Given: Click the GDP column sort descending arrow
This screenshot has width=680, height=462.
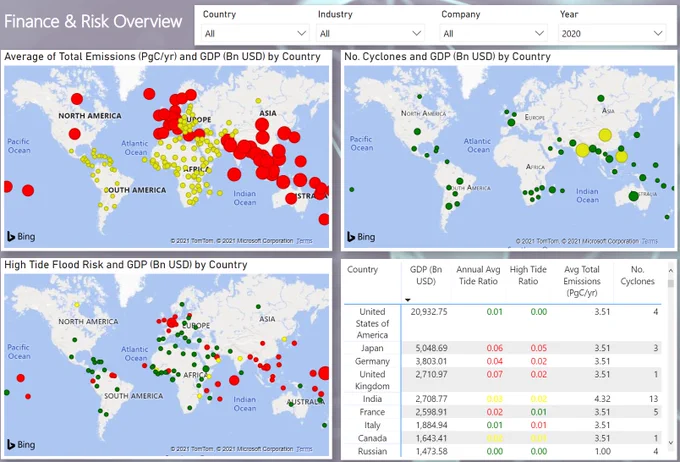Looking at the screenshot, I should [408, 300].
